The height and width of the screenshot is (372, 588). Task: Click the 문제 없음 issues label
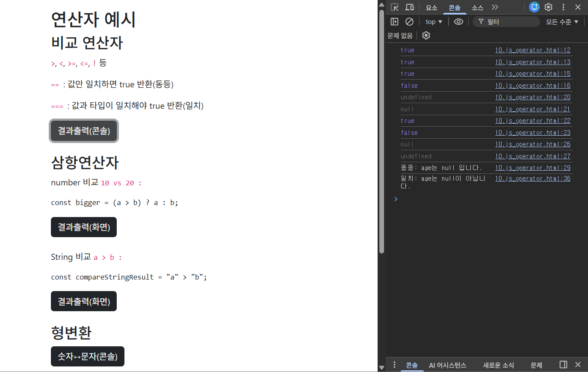(400, 36)
